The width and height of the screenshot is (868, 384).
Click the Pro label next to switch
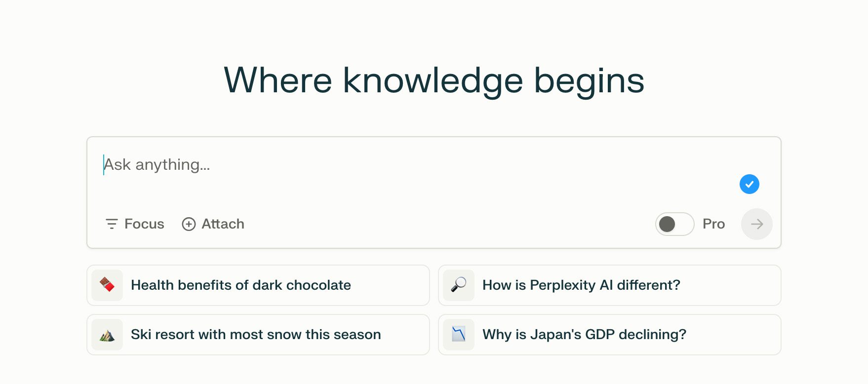pos(713,224)
